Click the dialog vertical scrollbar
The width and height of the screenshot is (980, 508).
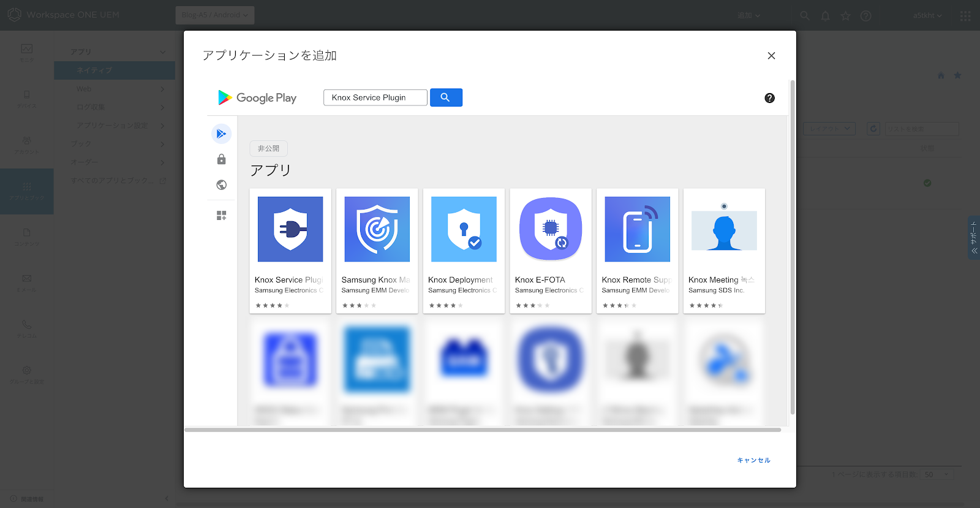click(x=792, y=247)
